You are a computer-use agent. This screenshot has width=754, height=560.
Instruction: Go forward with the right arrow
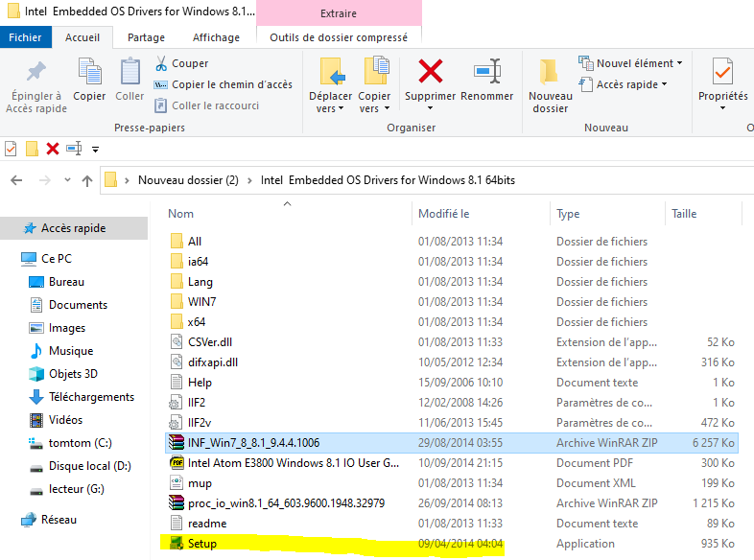click(x=45, y=180)
